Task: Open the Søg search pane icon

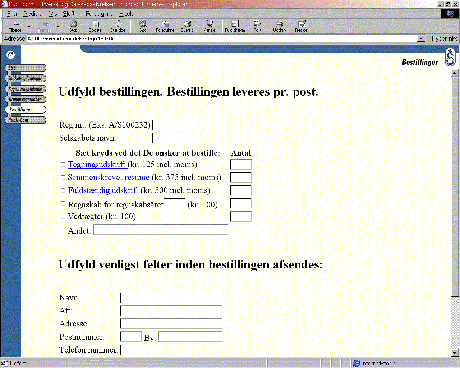Action: click(143, 26)
